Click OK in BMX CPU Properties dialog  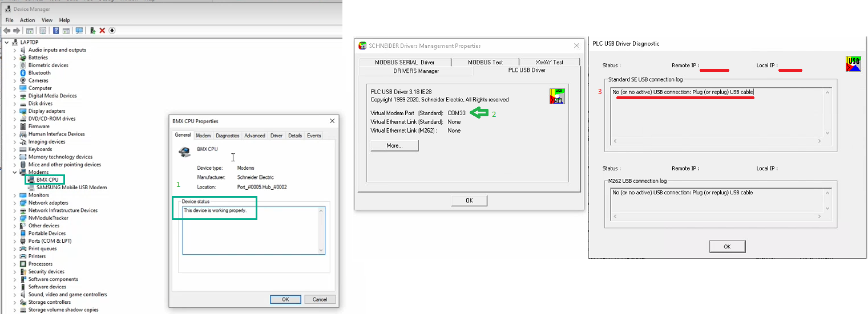pyautogui.click(x=285, y=299)
